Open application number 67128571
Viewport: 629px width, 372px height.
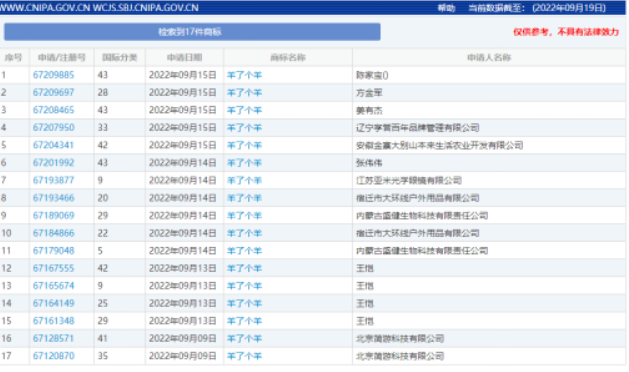coord(54,339)
